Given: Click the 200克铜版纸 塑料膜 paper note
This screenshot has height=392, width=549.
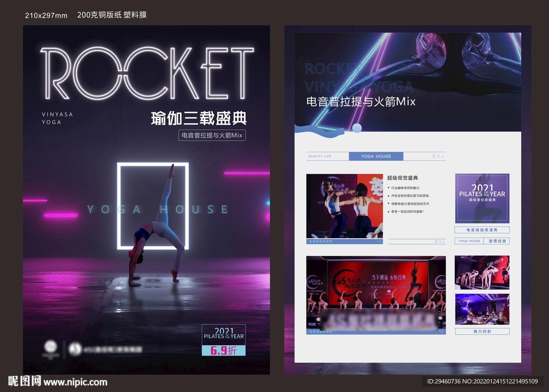Looking at the screenshot, I should coord(112,14).
